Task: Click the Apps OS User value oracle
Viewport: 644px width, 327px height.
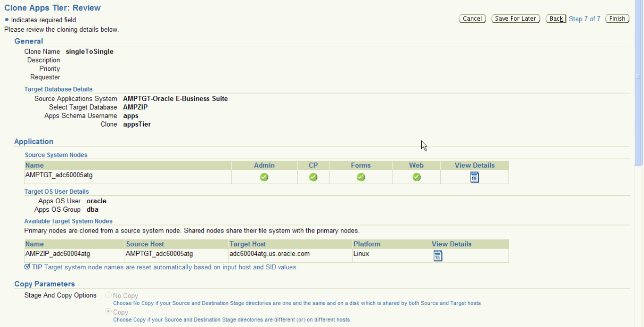Action: (96, 201)
